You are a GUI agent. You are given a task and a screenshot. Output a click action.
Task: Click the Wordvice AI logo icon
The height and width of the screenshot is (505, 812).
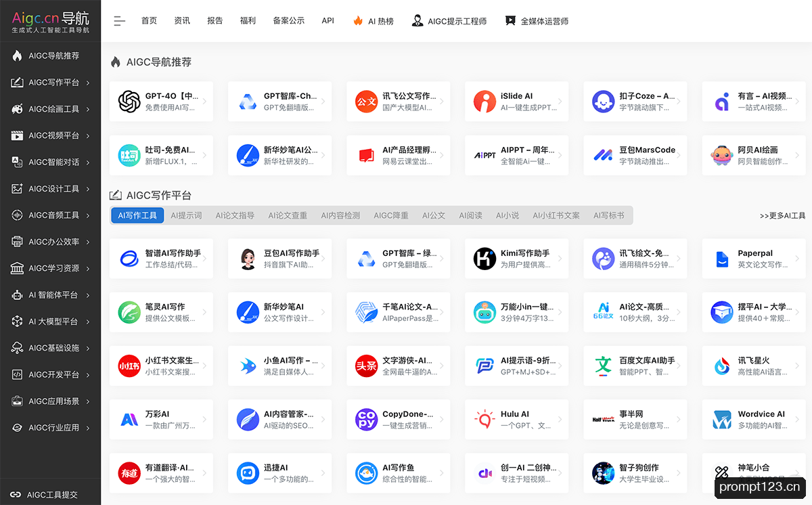tap(721, 420)
